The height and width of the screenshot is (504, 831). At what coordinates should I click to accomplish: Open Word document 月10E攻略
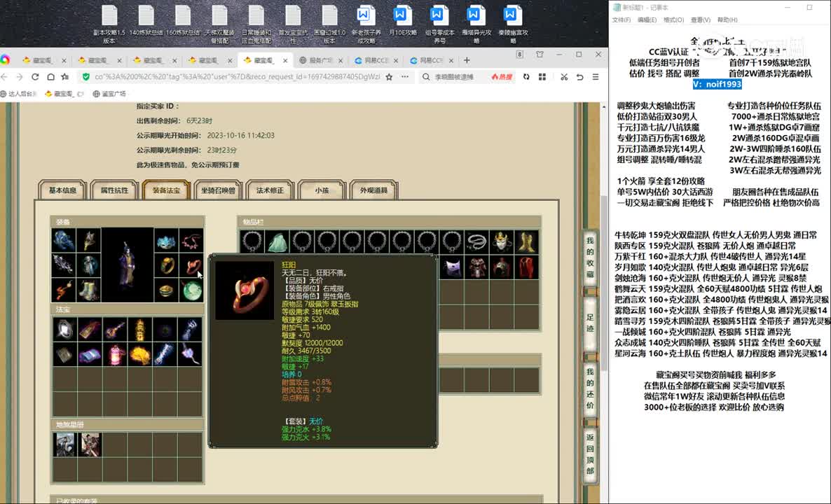pyautogui.click(x=403, y=21)
